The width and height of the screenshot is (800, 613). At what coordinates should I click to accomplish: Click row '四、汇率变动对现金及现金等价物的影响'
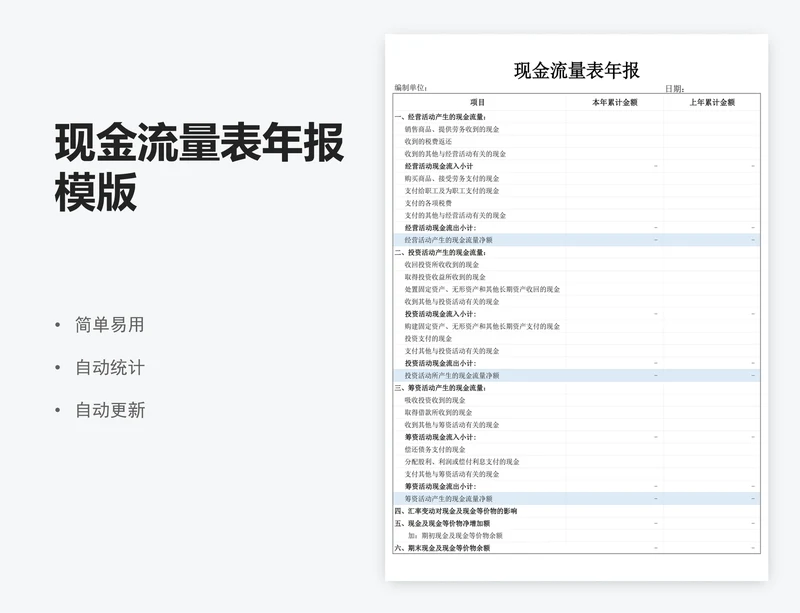pos(577,511)
